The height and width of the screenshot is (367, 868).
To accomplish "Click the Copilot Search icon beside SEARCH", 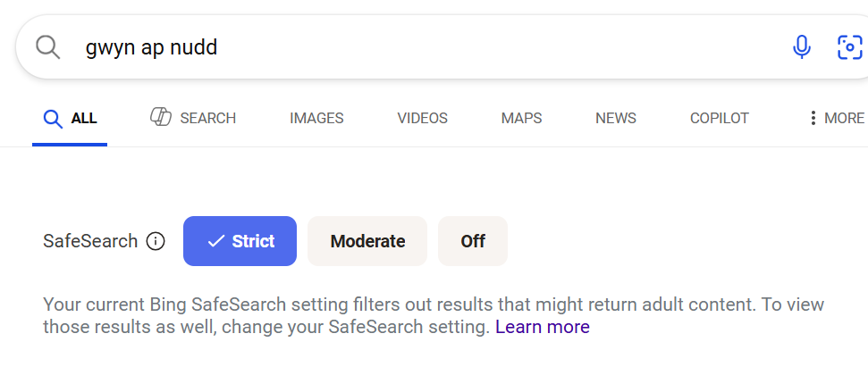I will pos(161,118).
